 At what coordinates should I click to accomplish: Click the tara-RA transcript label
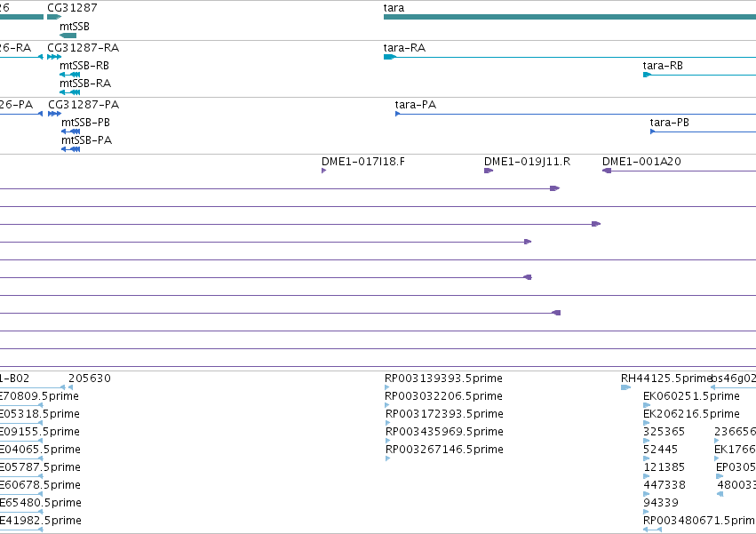pos(404,48)
